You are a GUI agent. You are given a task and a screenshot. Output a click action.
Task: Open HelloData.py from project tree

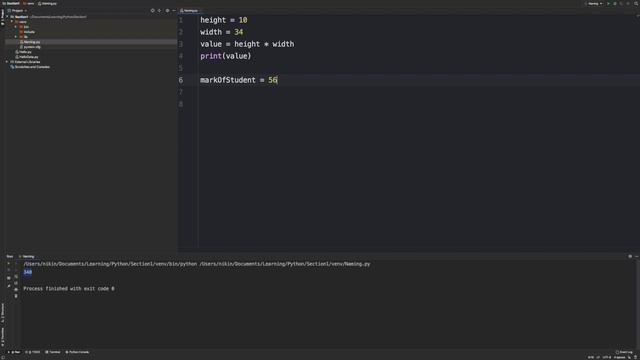[27, 57]
